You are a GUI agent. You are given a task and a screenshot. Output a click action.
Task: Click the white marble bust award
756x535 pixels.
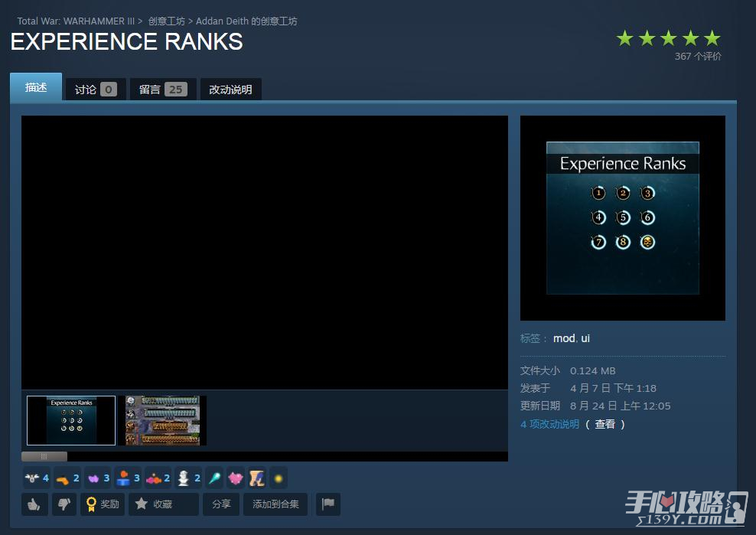[x=188, y=478]
